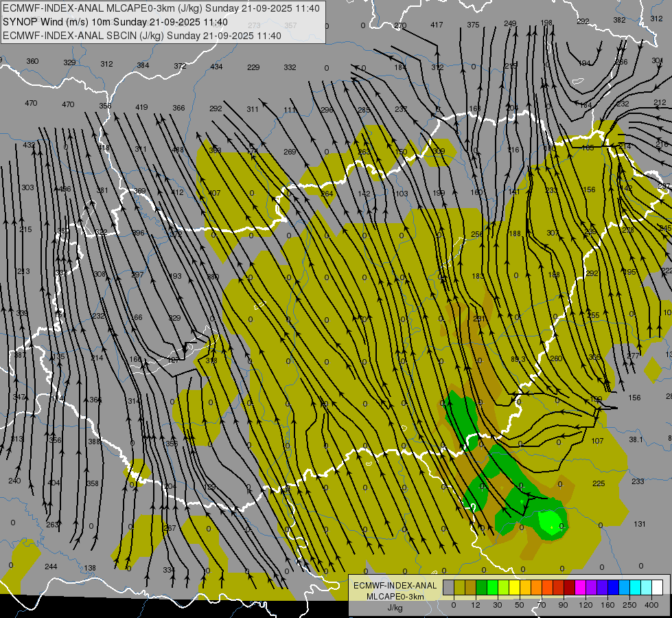Click the legend value 70
Viewport: 672px width, 618px height.
(542, 605)
